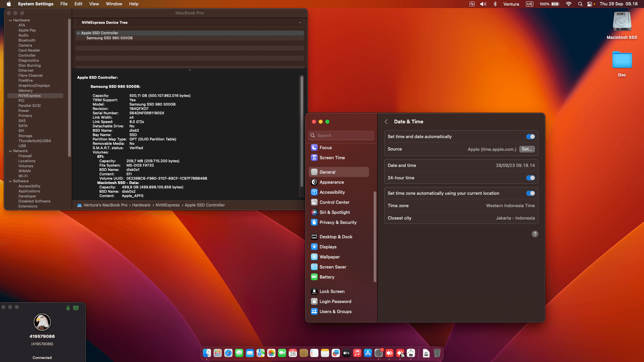Select Screen Time in the settings sidebar
The width and height of the screenshot is (644, 362).
pyautogui.click(x=332, y=158)
